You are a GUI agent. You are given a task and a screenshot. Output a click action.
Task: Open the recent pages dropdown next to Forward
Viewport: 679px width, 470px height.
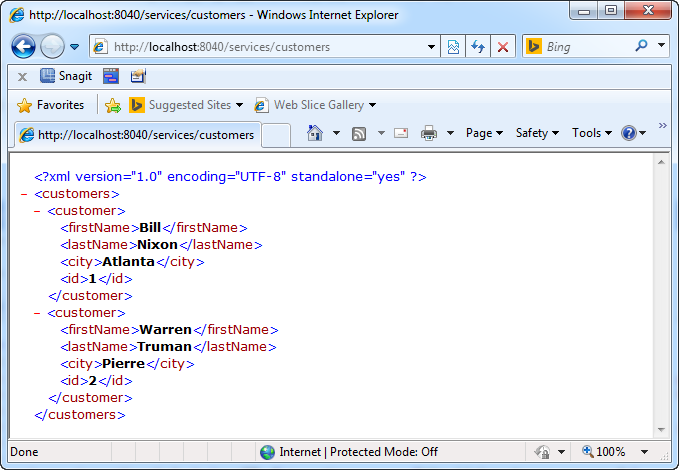pyautogui.click(x=74, y=47)
